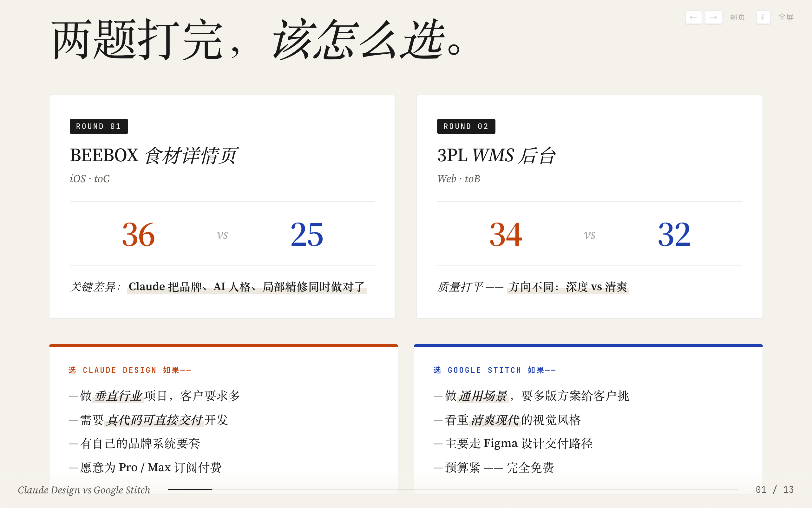Click the blue score 25
812x508 pixels.
[x=307, y=235]
